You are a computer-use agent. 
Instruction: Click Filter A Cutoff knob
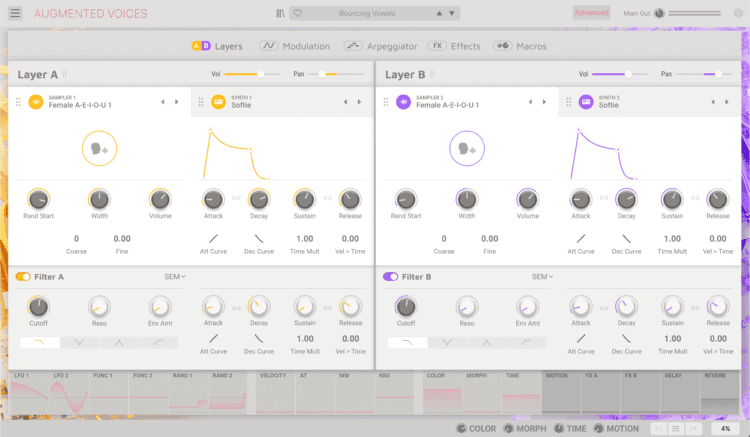click(38, 307)
